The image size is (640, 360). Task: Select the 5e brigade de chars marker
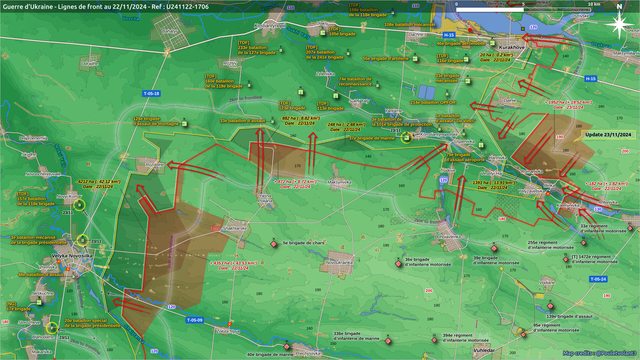274,244
